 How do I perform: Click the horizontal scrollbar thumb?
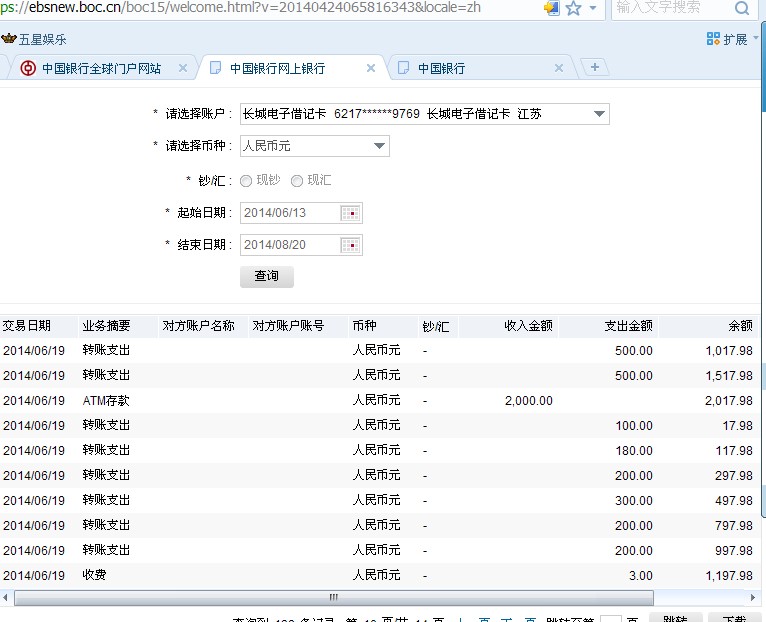click(x=333, y=597)
